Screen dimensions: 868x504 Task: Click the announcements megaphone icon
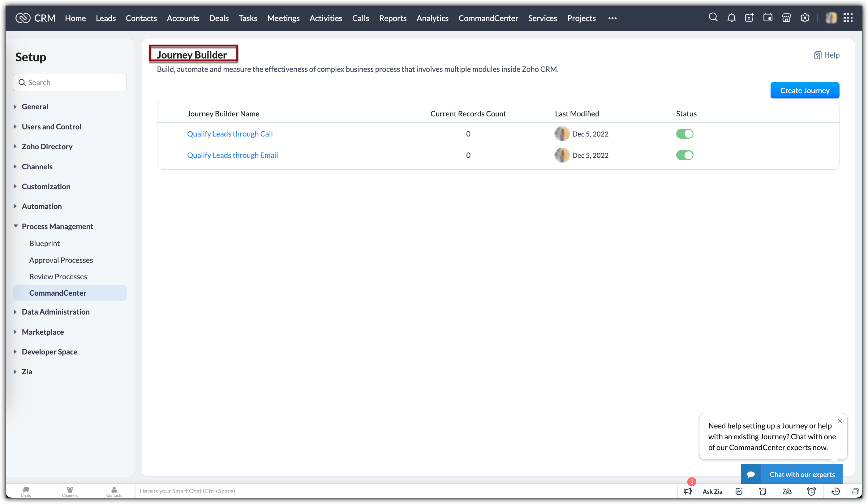pyautogui.click(x=688, y=491)
